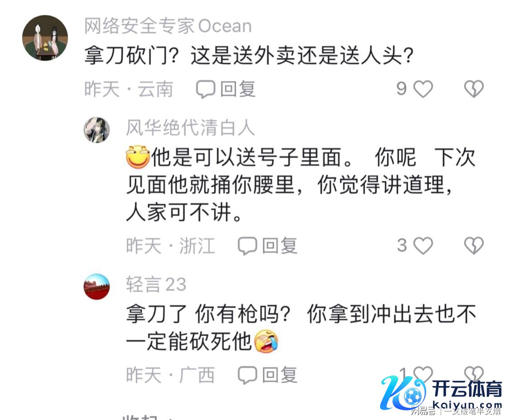
Task: Open username 网络安全专家Ocean
Action: coord(168,26)
